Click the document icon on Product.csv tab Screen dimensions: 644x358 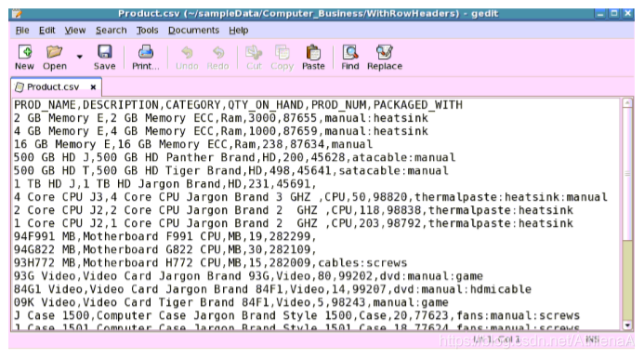pyautogui.click(x=20, y=87)
